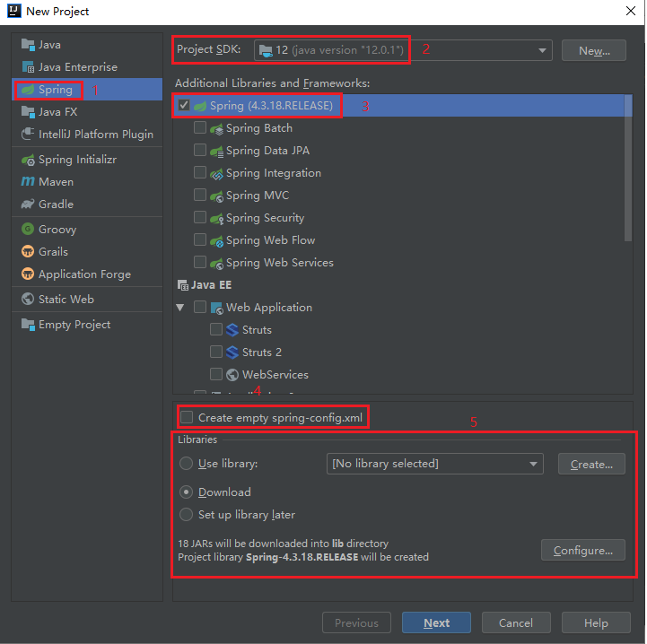Viewport: 647px width, 644px height.
Task: Select the Use library radio button
Action: [x=186, y=464]
